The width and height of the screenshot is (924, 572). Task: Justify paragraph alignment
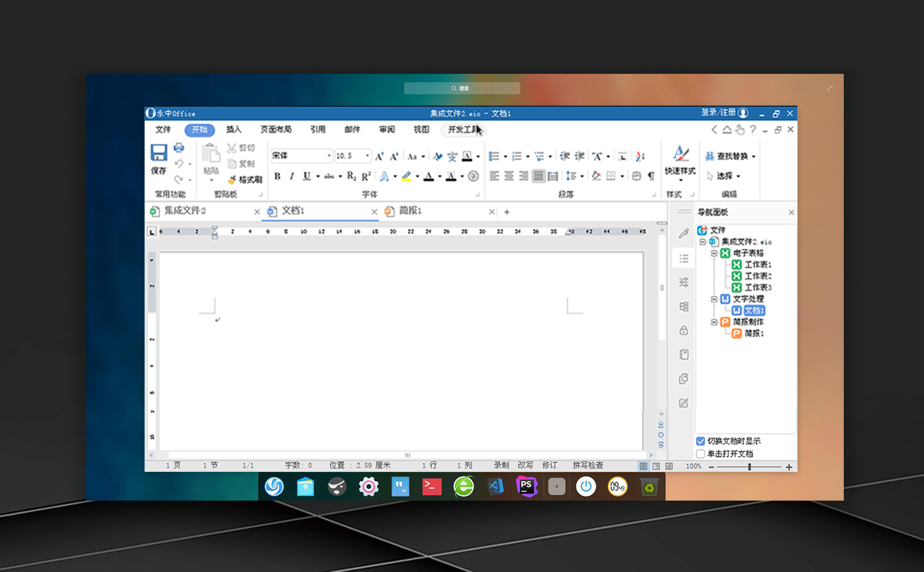click(538, 176)
